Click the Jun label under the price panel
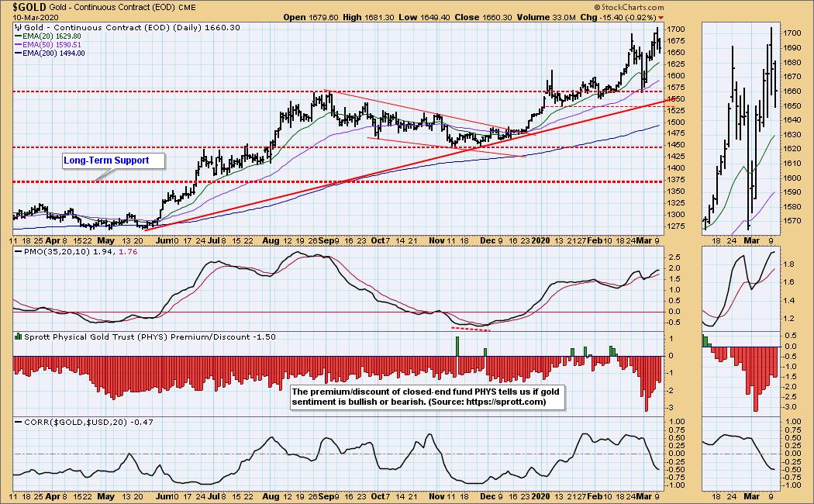This screenshot has height=504, width=814. click(164, 241)
